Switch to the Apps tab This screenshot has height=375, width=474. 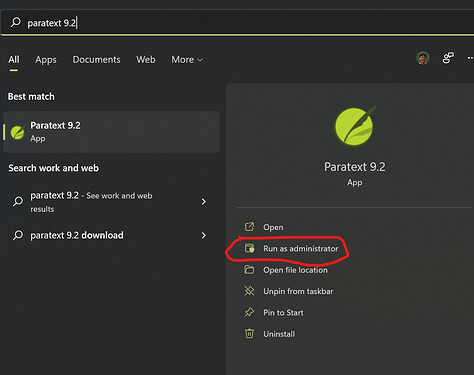[x=46, y=60]
